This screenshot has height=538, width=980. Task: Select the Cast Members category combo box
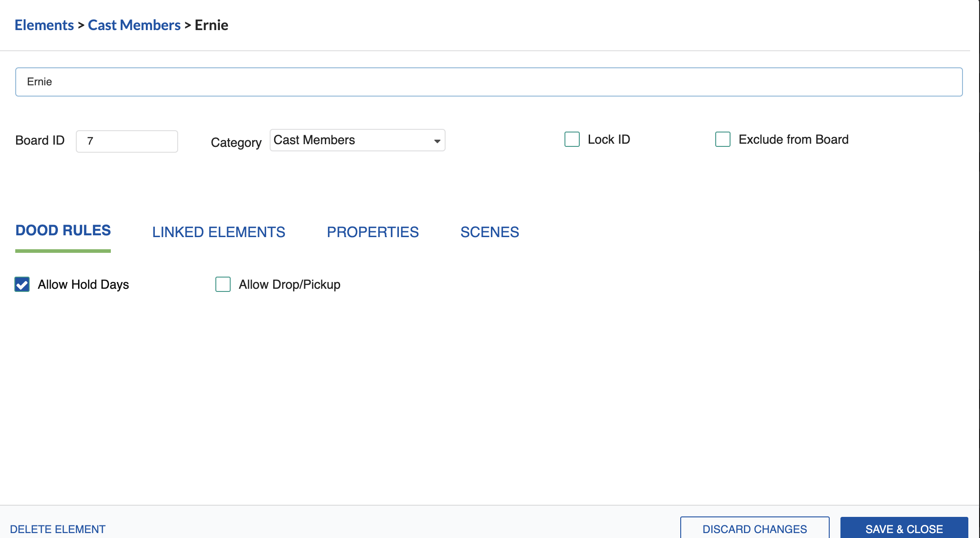[350, 140]
